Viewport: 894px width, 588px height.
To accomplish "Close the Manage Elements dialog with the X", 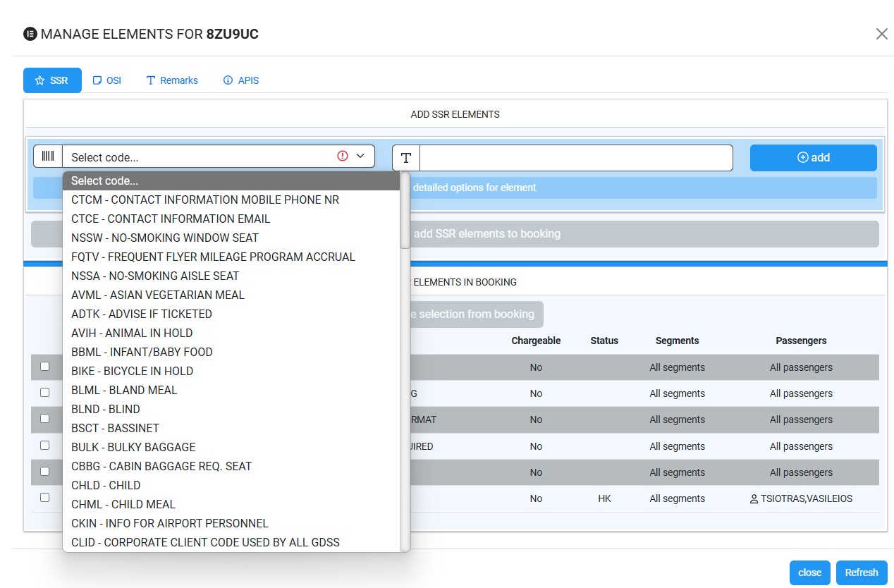I will click(x=881, y=34).
